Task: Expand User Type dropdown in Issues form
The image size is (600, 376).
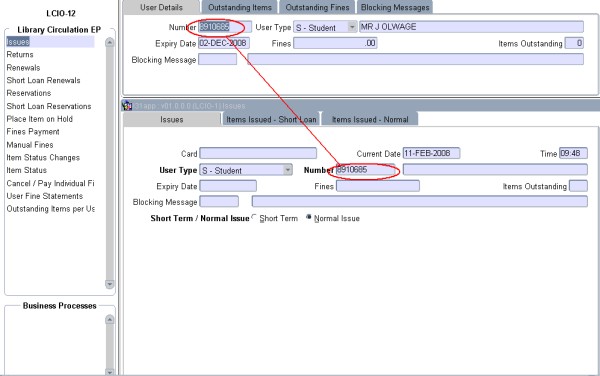Action: coord(288,170)
